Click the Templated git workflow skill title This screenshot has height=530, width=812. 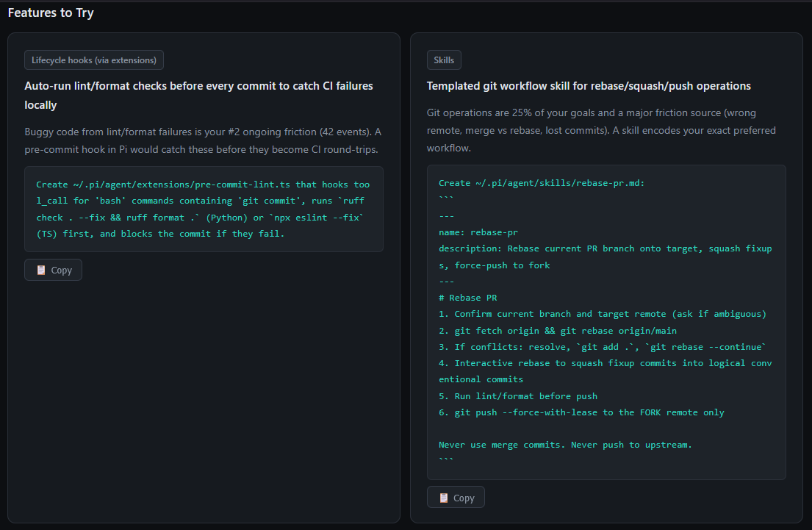(x=589, y=86)
